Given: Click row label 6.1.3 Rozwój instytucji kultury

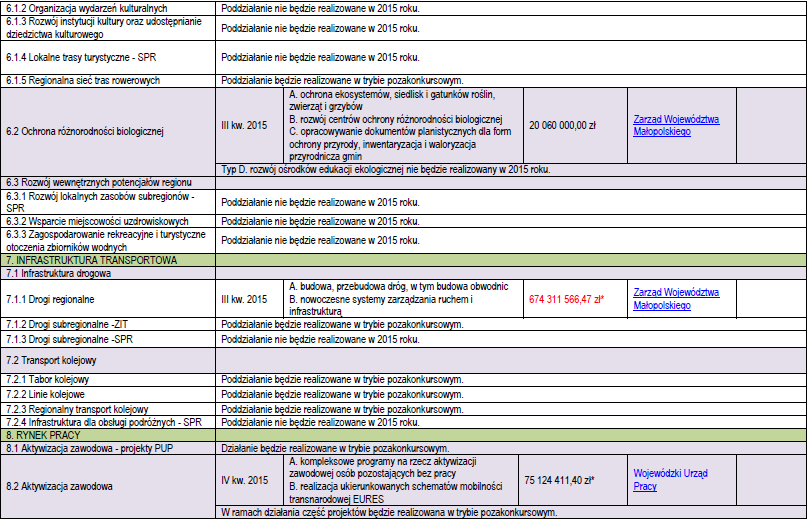Looking at the screenshot, I should [104, 28].
